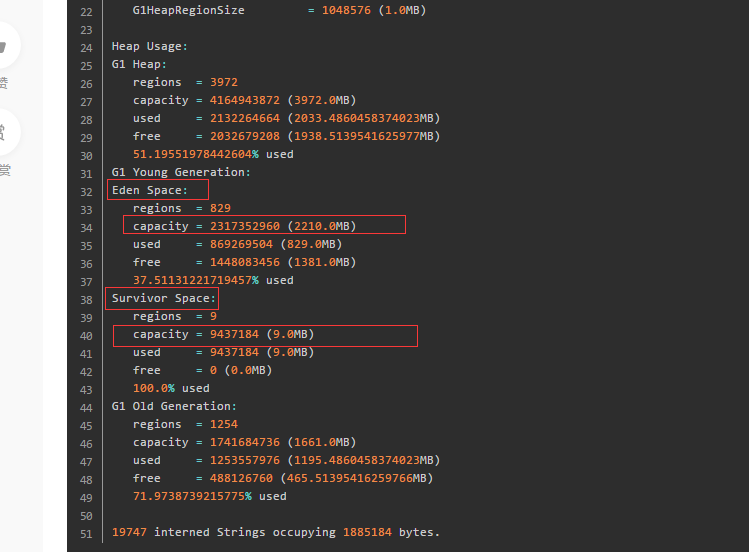Click G1 Heap regions value 3972
The image size is (755, 552).
tap(224, 82)
